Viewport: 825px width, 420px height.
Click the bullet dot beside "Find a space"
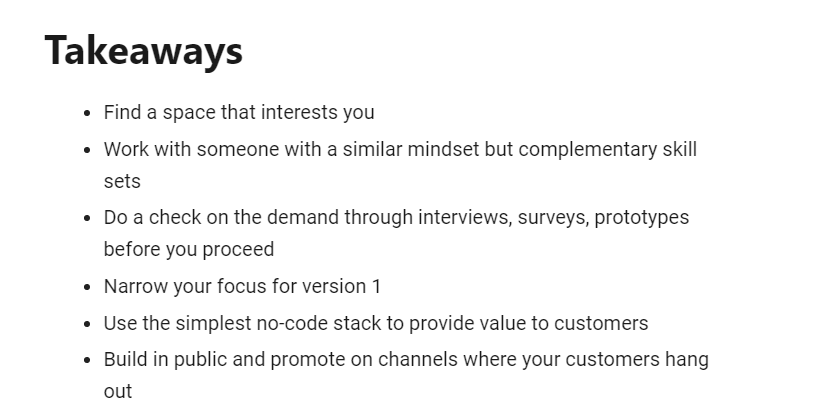click(x=87, y=113)
